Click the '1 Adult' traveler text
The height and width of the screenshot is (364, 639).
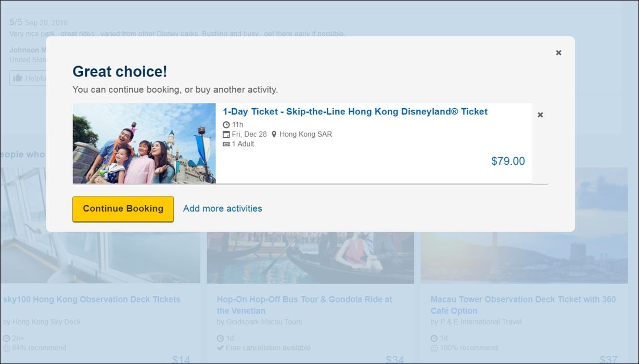pos(243,144)
